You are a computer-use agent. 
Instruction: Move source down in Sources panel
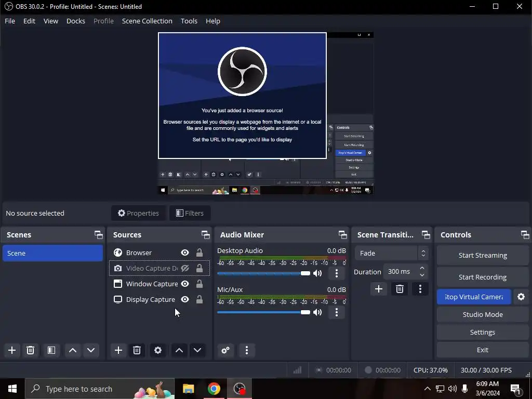[x=197, y=350]
